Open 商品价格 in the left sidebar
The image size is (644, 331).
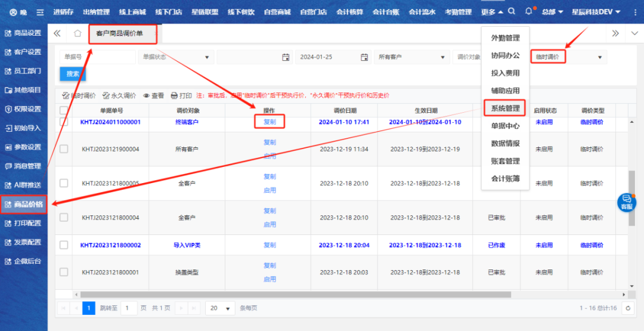point(24,205)
